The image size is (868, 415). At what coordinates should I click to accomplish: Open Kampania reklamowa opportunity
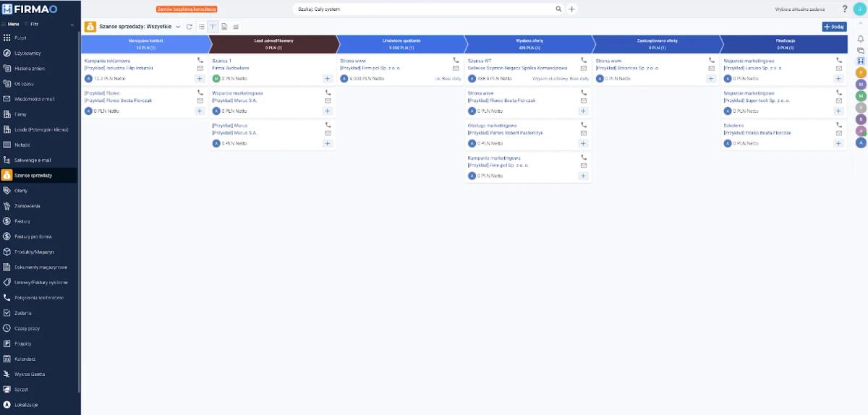tap(107, 61)
